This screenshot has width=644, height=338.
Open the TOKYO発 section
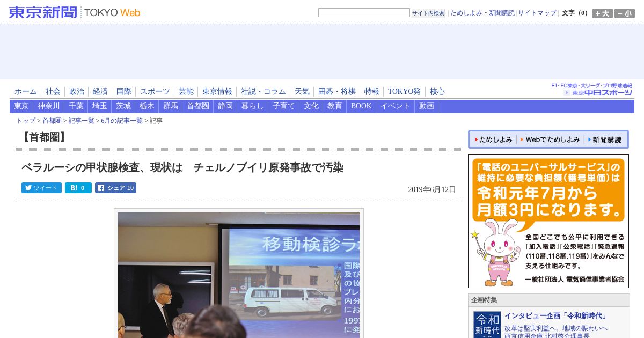coord(404,92)
